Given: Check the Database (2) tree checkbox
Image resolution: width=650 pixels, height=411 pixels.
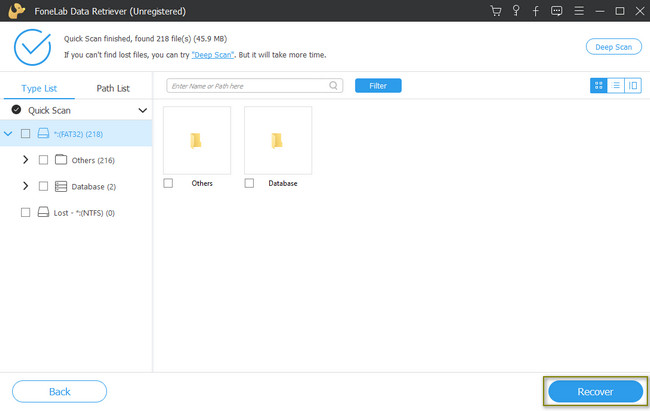Looking at the screenshot, I should click(x=43, y=186).
